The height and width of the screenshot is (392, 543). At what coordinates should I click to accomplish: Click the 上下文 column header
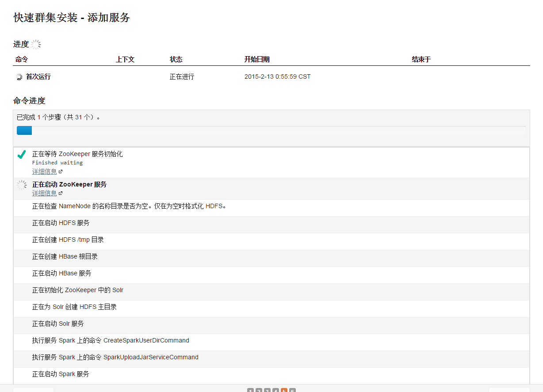click(125, 59)
